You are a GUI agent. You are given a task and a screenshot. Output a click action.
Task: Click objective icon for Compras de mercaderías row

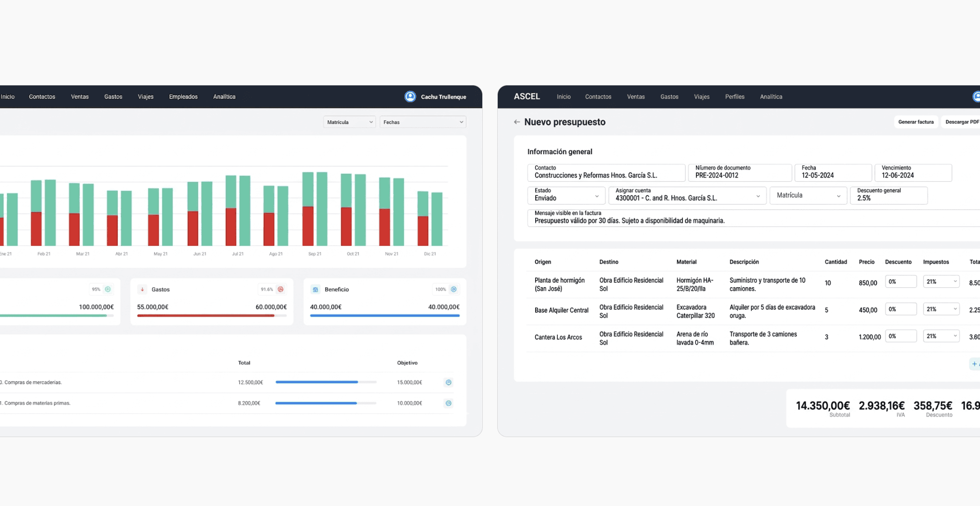[448, 383]
